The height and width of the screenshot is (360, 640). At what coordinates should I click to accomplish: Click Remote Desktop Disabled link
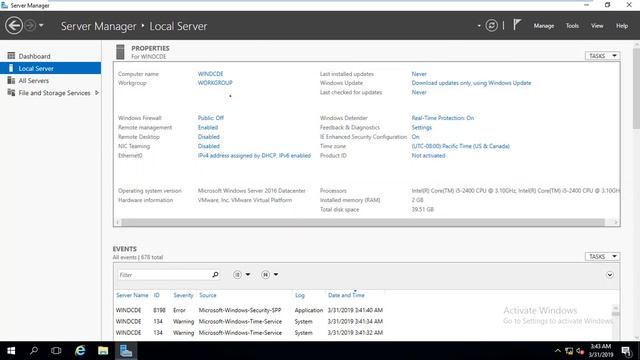tap(209, 137)
